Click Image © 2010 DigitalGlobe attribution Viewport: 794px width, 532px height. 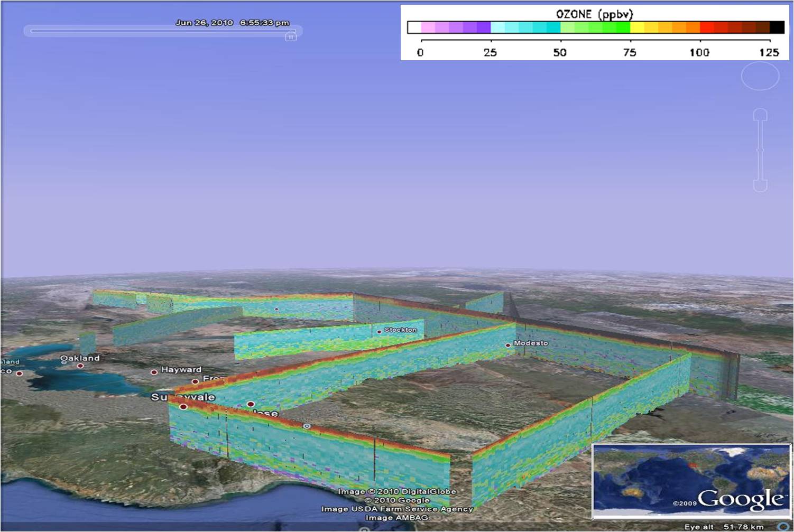coord(397,491)
